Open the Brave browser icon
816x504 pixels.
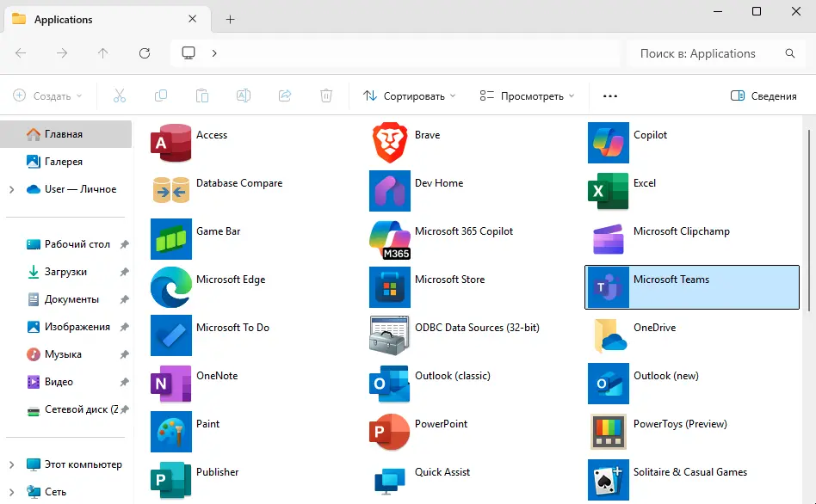pyautogui.click(x=390, y=143)
